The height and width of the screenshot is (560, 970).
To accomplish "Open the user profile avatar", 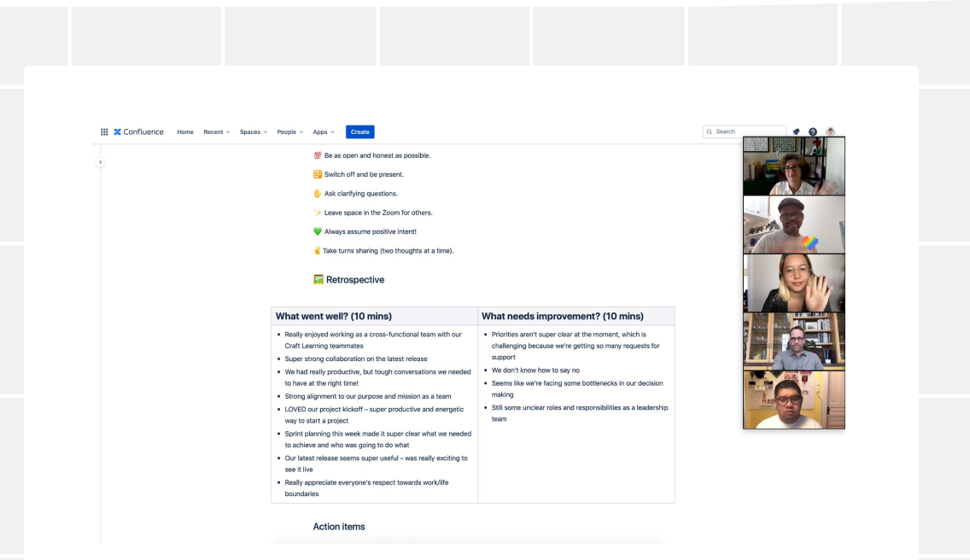I will coord(830,131).
